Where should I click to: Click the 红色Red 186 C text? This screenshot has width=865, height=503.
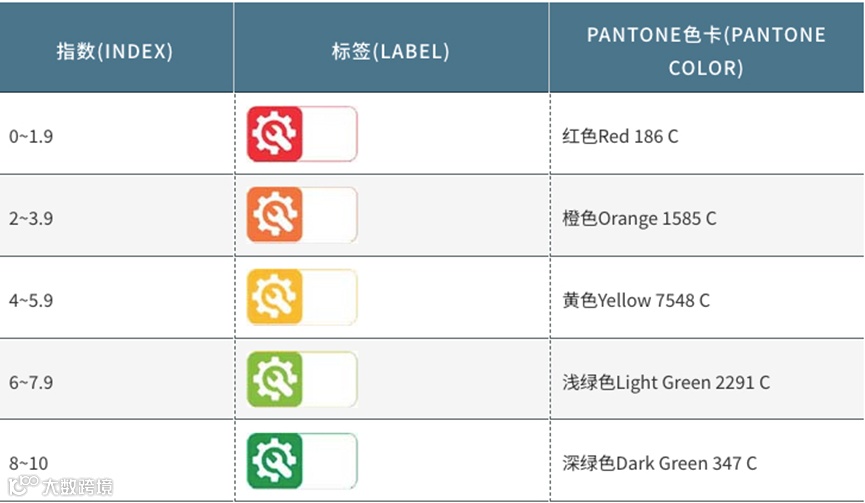[620, 136]
